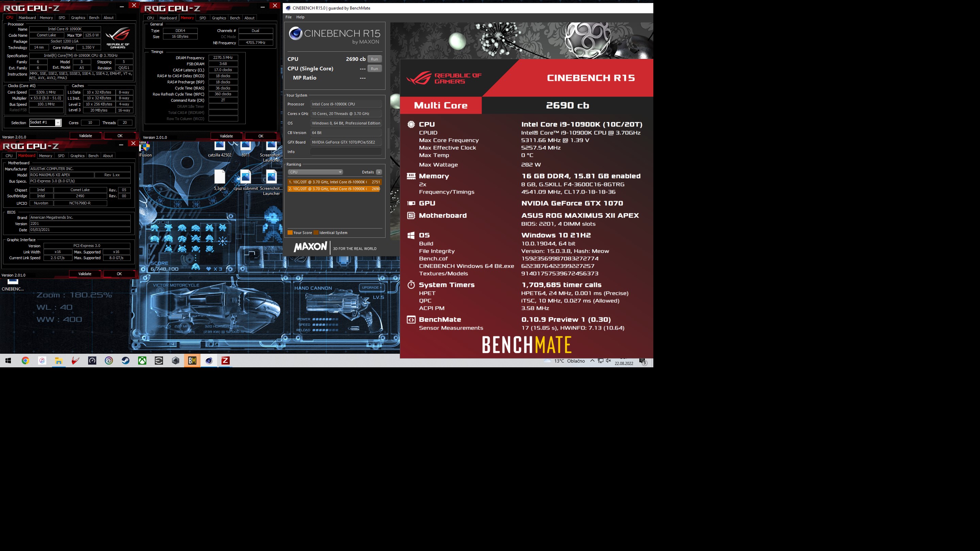This screenshot has height=551, width=980.
Task: Open Bench tab in top-left CPU-Z window
Action: point(94,17)
